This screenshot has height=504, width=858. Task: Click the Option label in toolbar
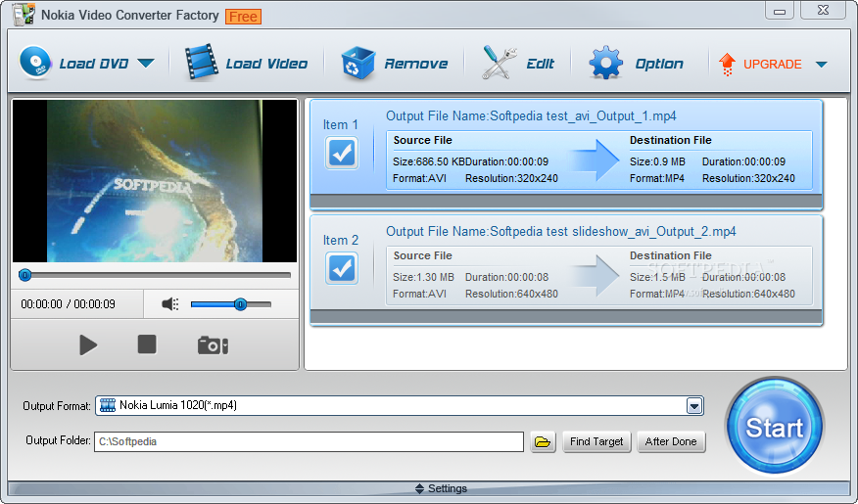coord(659,64)
